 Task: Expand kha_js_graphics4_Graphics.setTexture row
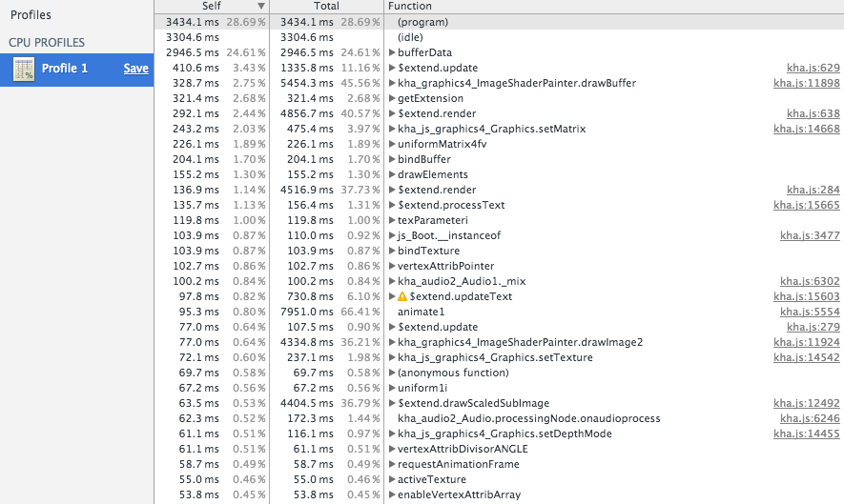[x=392, y=357]
